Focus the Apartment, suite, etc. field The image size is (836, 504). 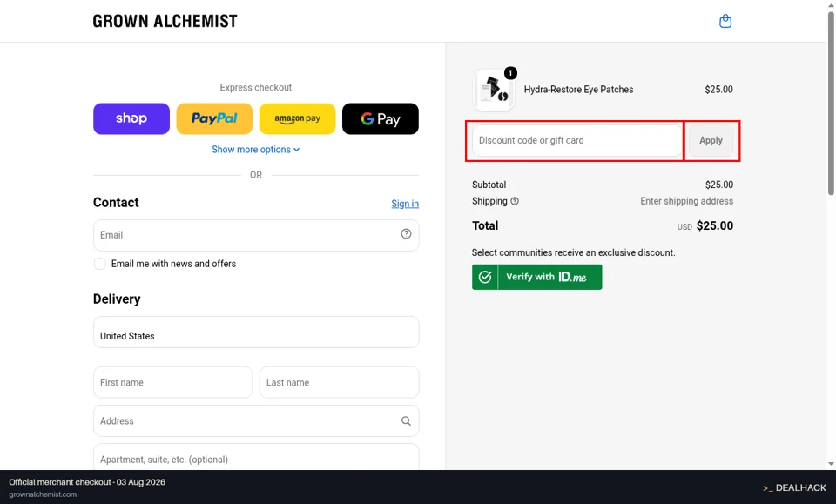tap(256, 457)
